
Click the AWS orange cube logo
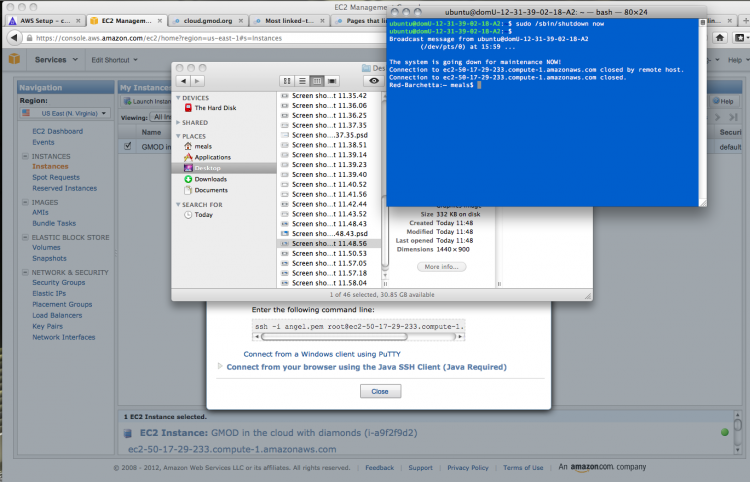coord(14,59)
